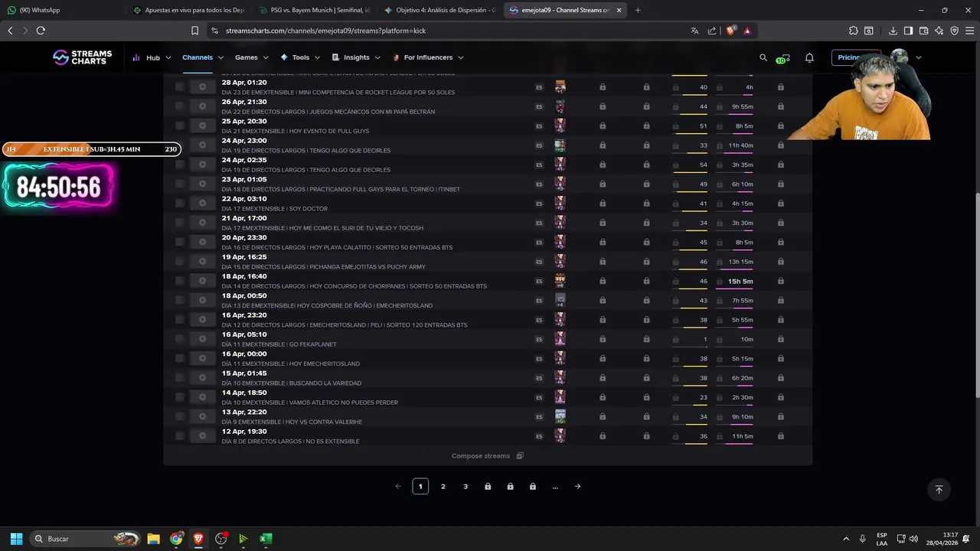Open Excel from the Windows taskbar
The image size is (980, 551).
click(x=266, y=539)
